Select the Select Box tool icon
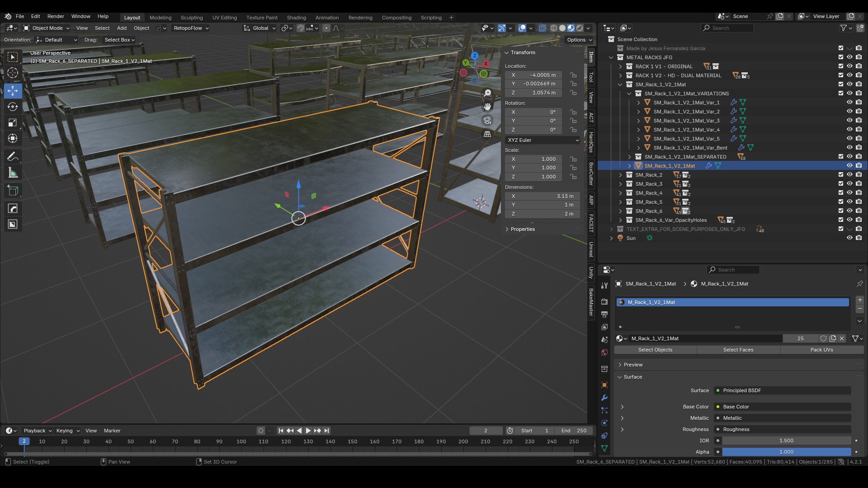Screen dimensions: 868x488 [13, 57]
